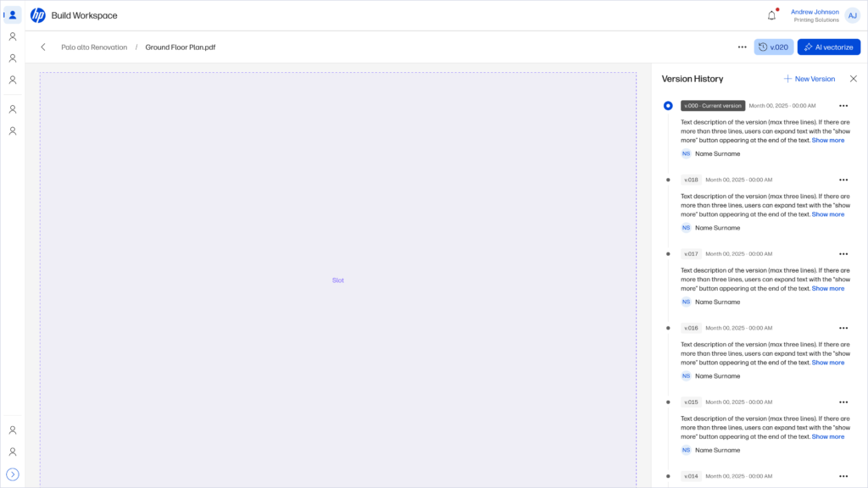This screenshot has width=868, height=488.
Task: Click the AI vectorize button
Action: 828,47
